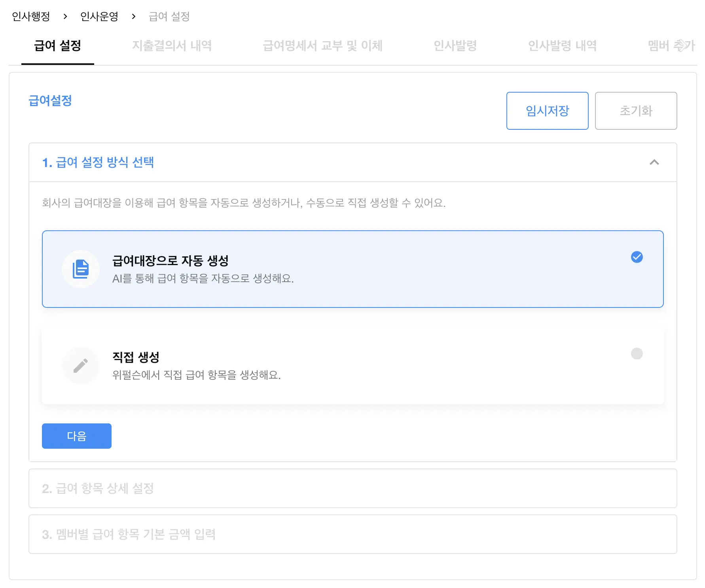Viewport: 705px width, 588px height.
Task: Open the 급여명세서 교부 및 이체 tab
Action: click(322, 46)
